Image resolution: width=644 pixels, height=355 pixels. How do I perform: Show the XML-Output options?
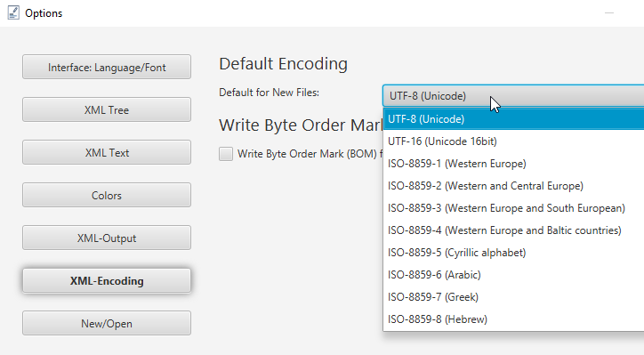tap(107, 238)
